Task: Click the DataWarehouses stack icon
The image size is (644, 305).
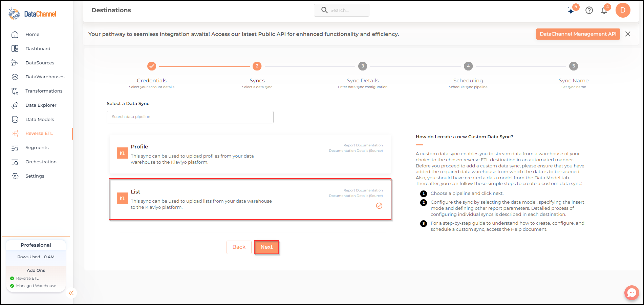Action: click(x=15, y=77)
